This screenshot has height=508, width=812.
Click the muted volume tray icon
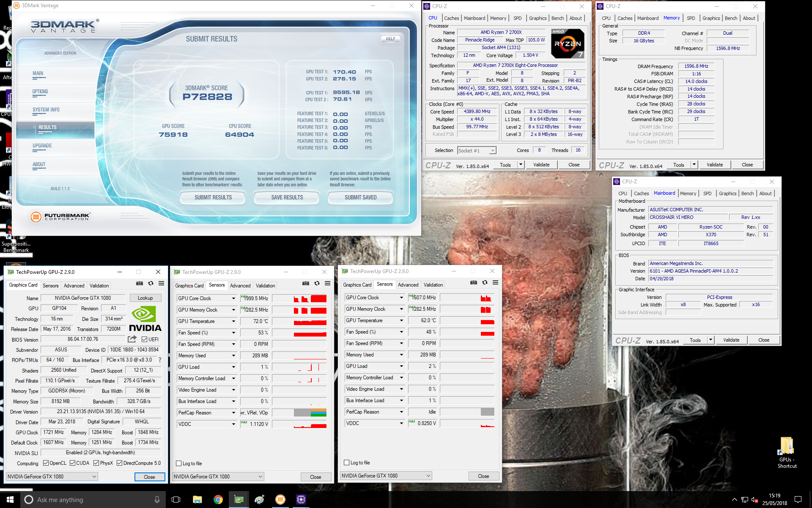coord(754,500)
